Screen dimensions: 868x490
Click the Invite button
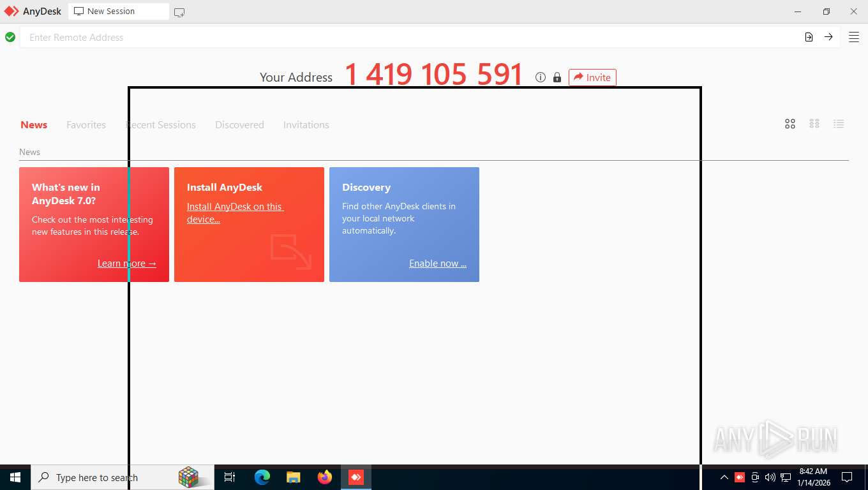(x=592, y=77)
